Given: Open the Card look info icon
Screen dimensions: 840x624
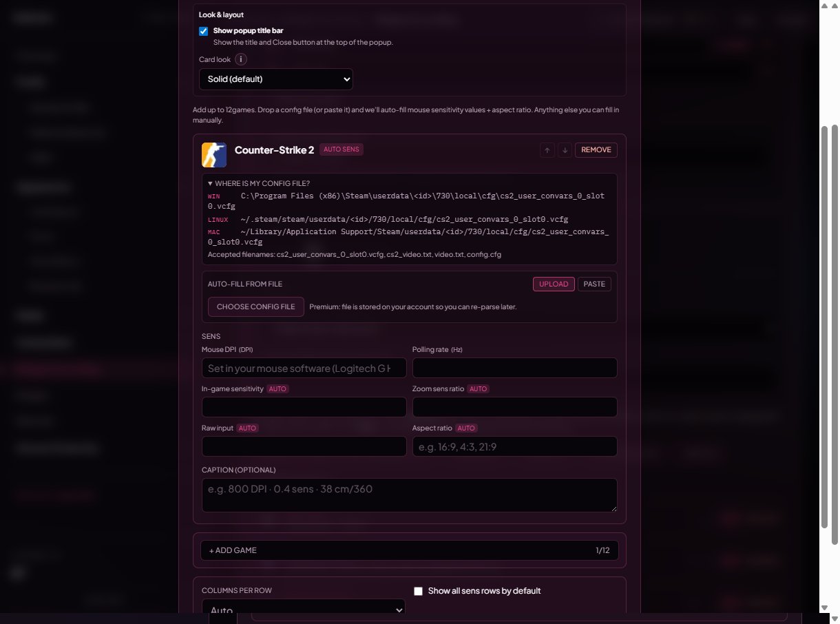Looking at the screenshot, I should (241, 59).
